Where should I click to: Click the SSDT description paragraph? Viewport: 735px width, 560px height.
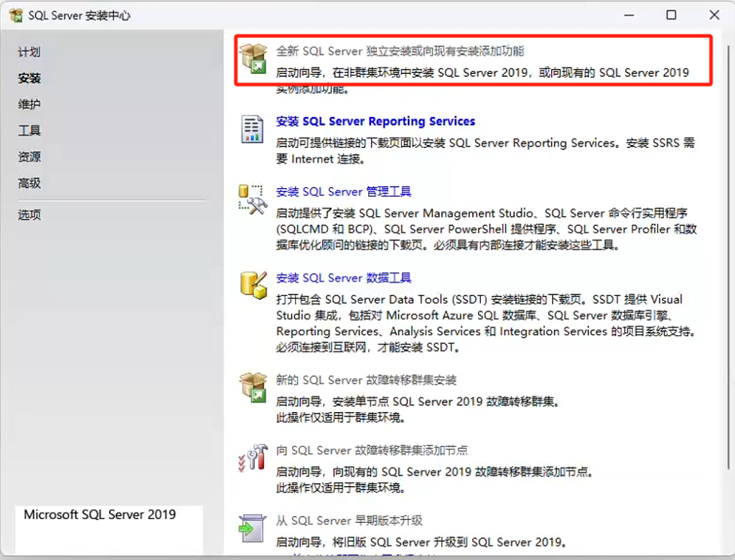click(486, 323)
